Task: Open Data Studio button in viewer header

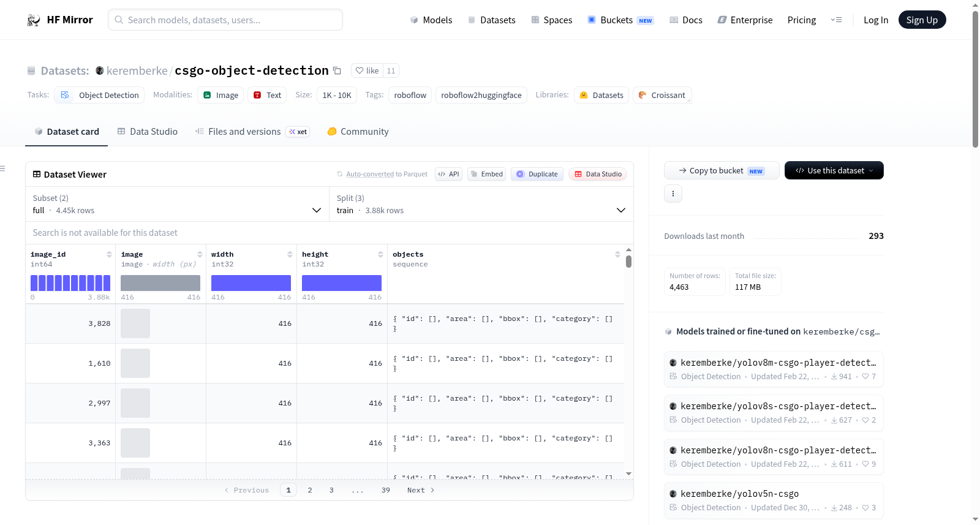Action: (598, 174)
